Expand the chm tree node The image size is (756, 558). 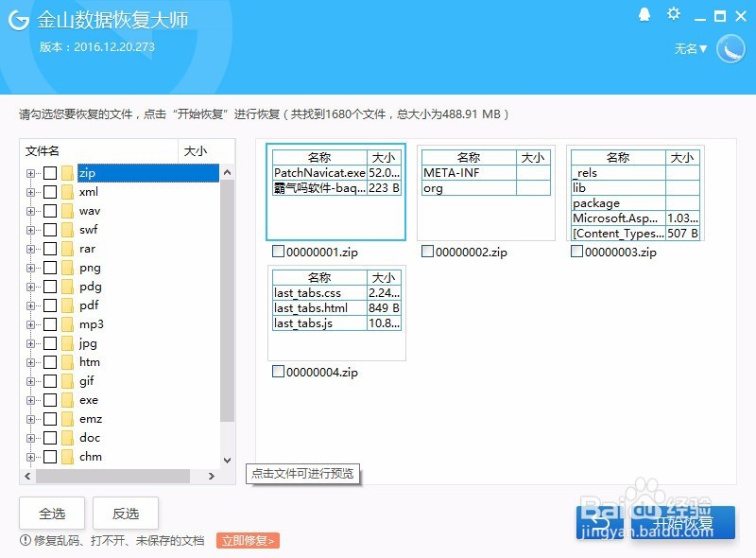[31, 457]
